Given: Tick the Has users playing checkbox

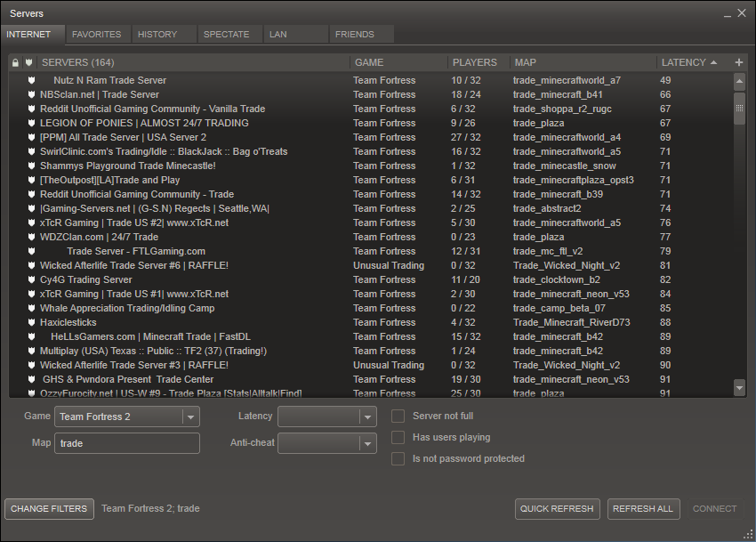Looking at the screenshot, I should tap(398, 437).
